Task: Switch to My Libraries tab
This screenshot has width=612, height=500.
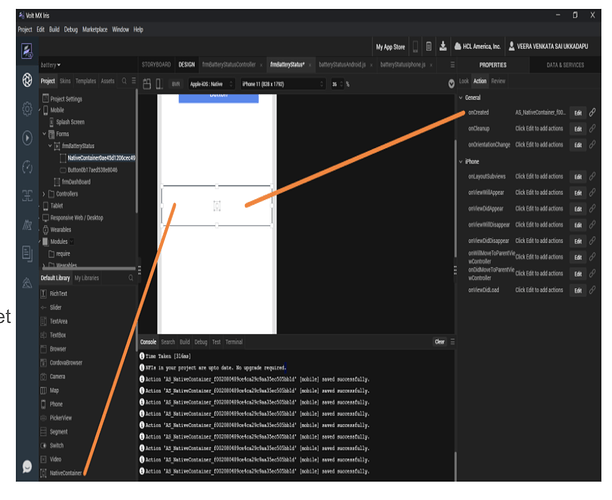Action: click(x=87, y=278)
